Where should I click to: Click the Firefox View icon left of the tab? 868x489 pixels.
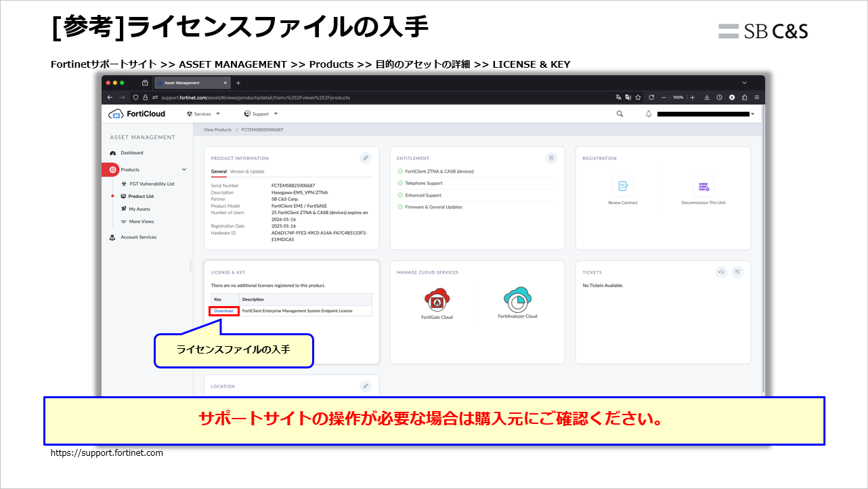[145, 83]
